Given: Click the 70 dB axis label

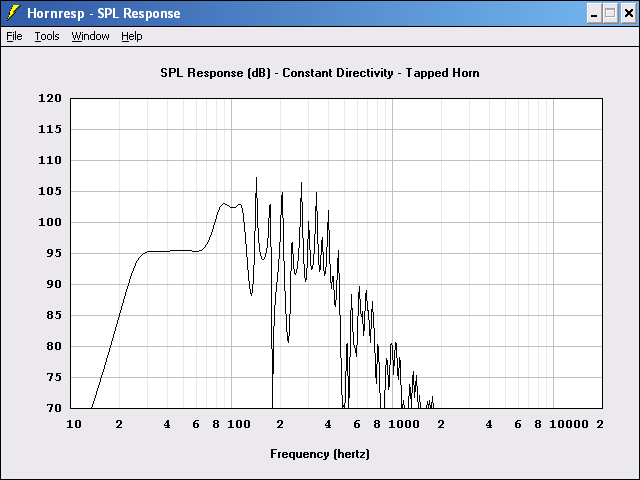Looking at the screenshot, I should tap(54, 408).
